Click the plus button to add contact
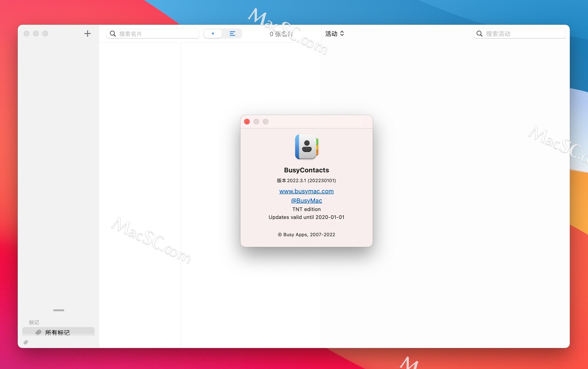 coord(87,33)
